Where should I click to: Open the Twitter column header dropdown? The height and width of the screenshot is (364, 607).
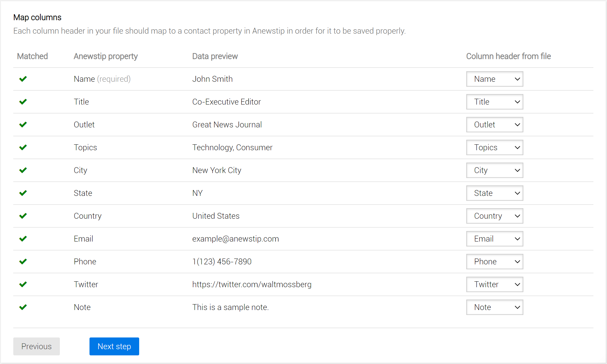pyautogui.click(x=494, y=284)
